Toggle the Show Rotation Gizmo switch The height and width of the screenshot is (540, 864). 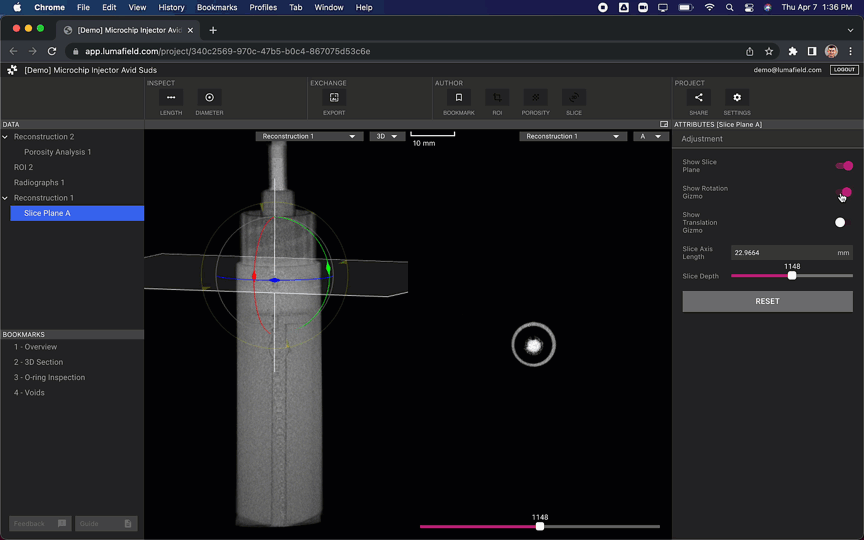click(844, 192)
